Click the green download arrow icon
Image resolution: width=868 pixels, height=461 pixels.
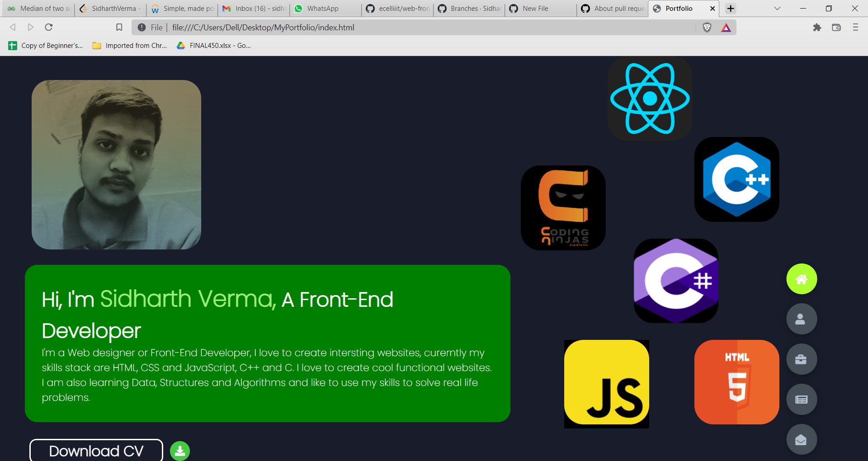[180, 451]
